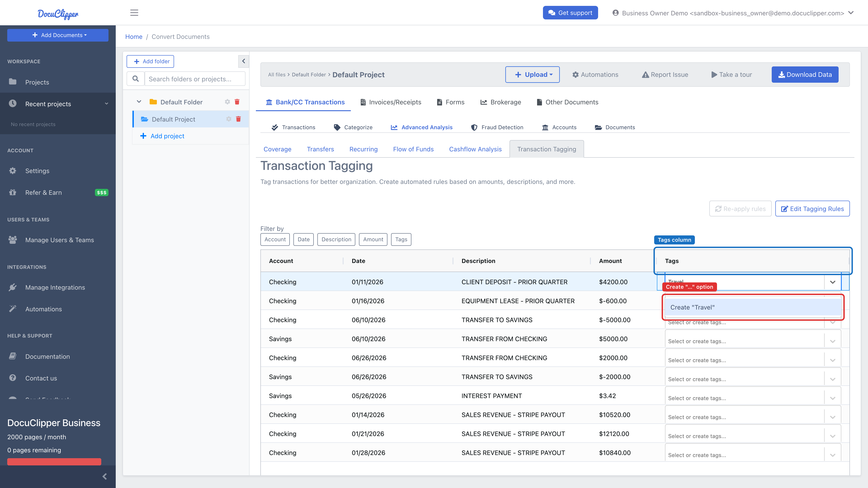Switch to the Recurring tab
Viewport: 868px width, 488px height.
(x=363, y=149)
